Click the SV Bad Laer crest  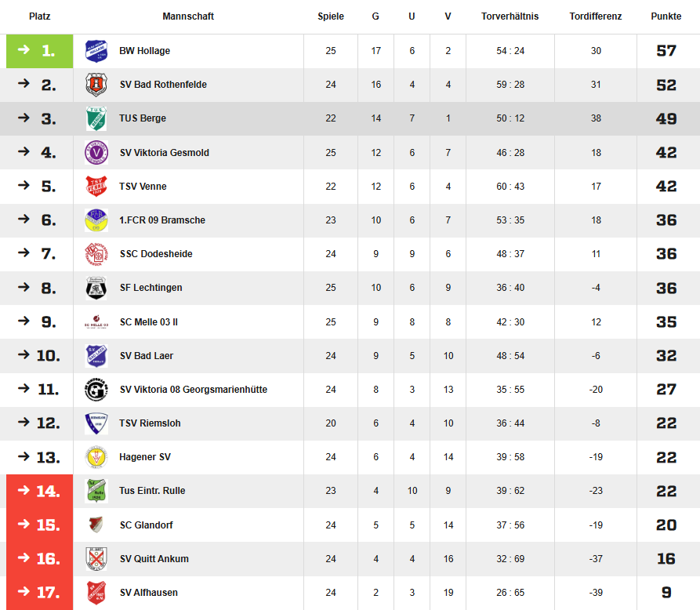point(96,356)
